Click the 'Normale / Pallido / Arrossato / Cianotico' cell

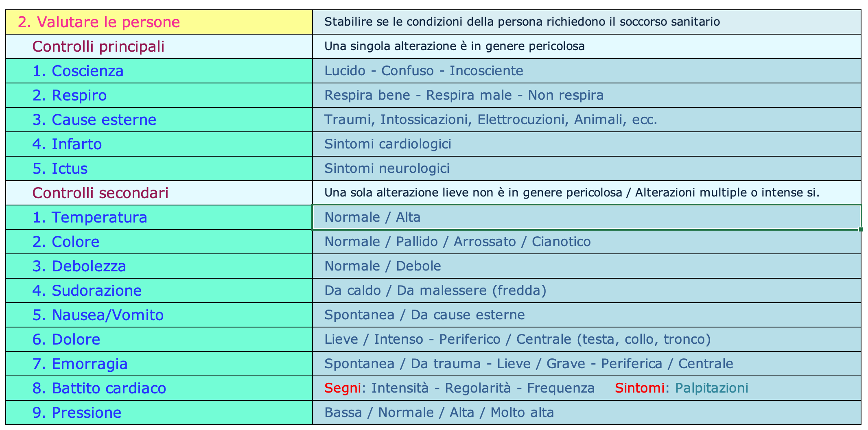[x=586, y=242]
